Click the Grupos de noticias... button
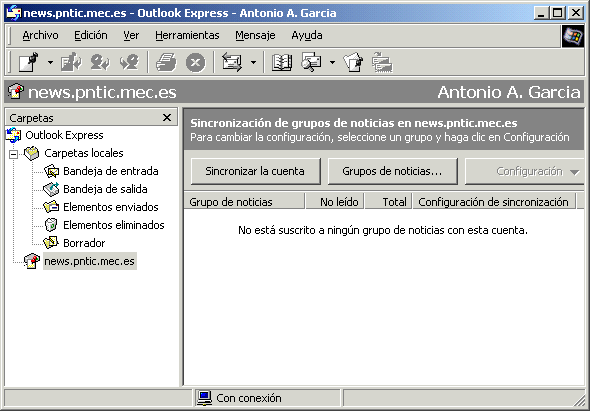This screenshot has height=411, width=590. pos(392,171)
